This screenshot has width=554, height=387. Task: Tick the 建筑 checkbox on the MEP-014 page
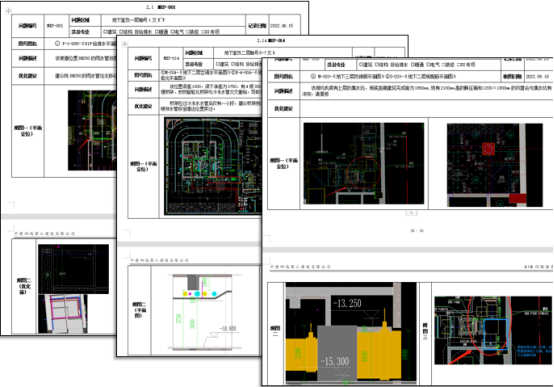point(218,64)
